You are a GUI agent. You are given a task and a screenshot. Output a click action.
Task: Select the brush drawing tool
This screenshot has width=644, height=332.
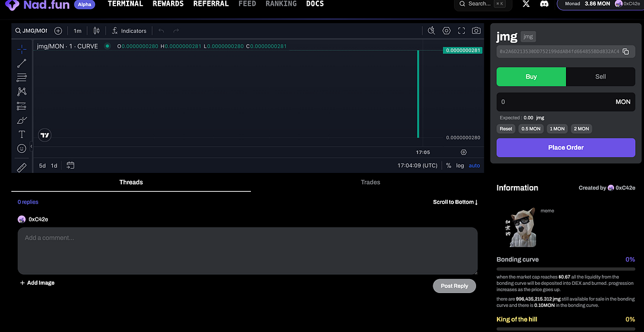pos(22,120)
